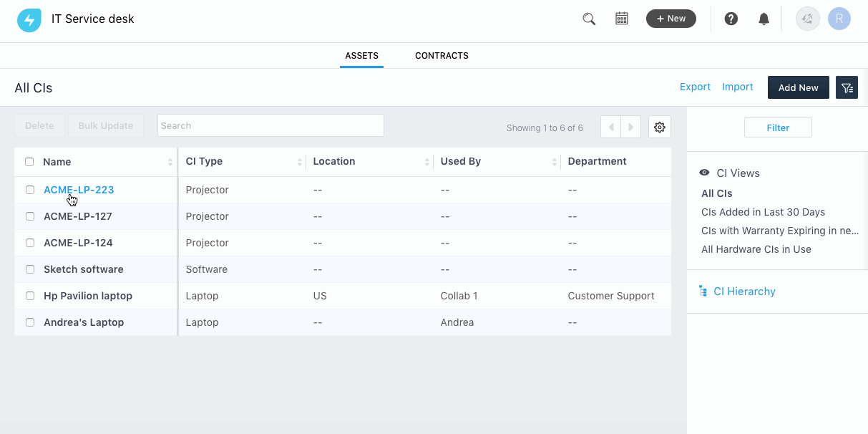This screenshot has width=868, height=434.
Task: Switch to the Assets tab
Action: click(x=361, y=55)
